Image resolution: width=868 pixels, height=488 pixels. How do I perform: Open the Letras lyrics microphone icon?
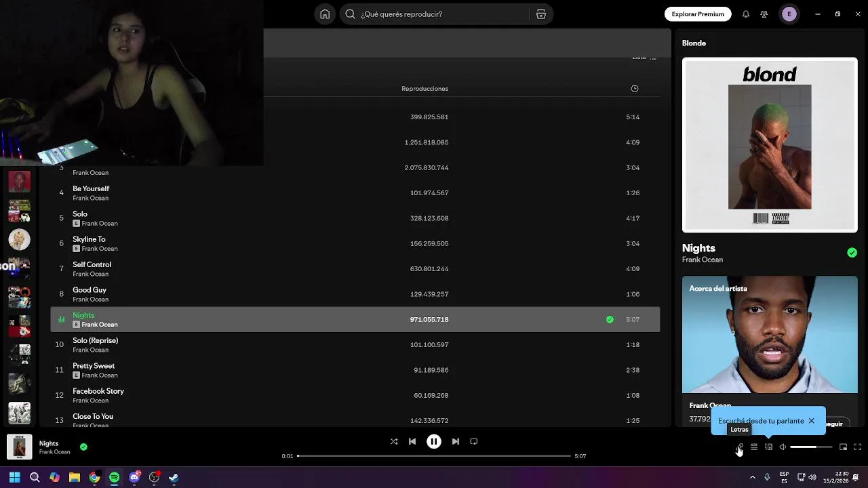click(740, 447)
